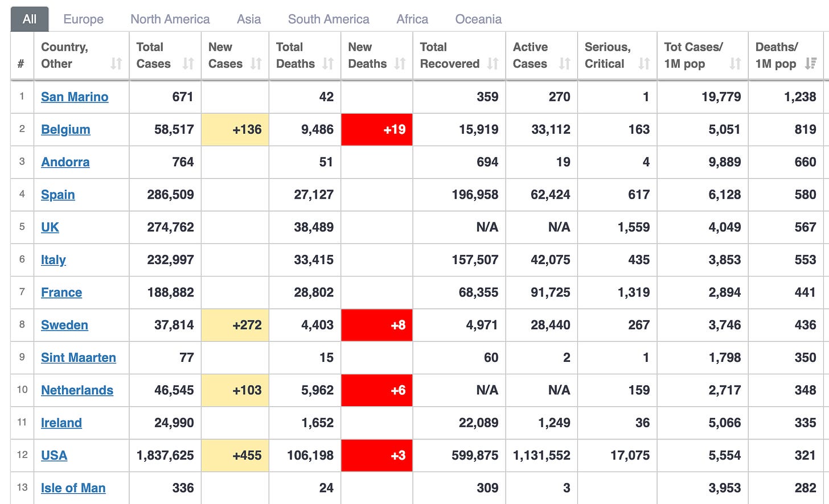Click Italy total recovered value 157,507
Screen dimensions: 829x504
tap(475, 260)
